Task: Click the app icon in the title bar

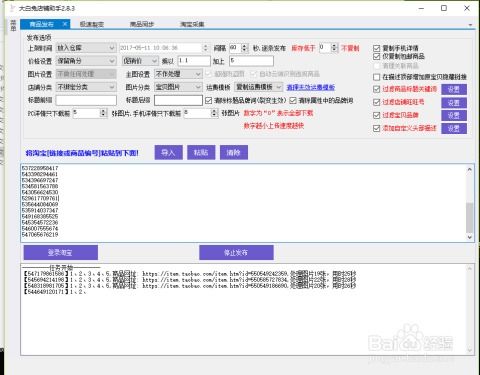Action: tap(13, 8)
